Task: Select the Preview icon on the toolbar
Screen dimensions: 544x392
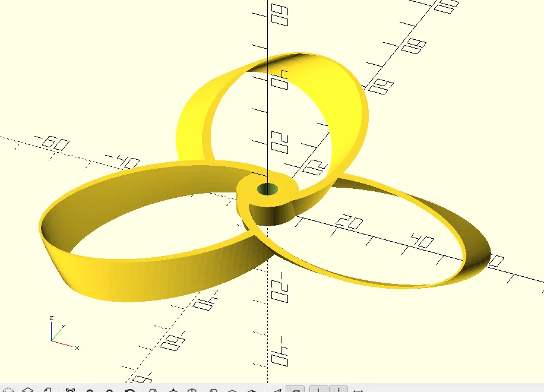Action: click(7, 388)
